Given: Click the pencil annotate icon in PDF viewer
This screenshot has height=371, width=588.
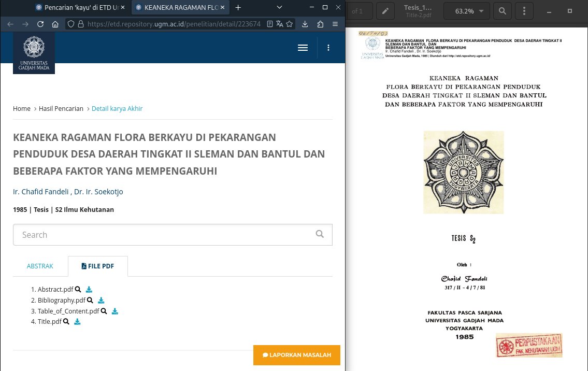Looking at the screenshot, I should coord(385,11).
